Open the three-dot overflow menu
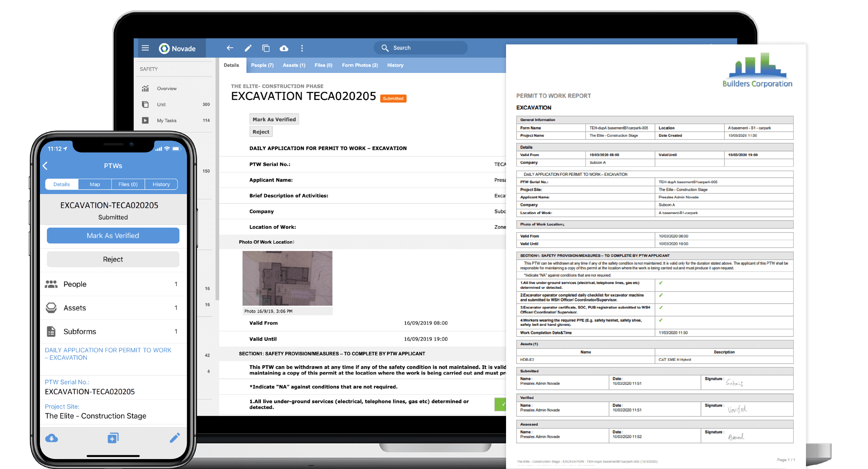This screenshot has height=469, width=868. coord(302,48)
